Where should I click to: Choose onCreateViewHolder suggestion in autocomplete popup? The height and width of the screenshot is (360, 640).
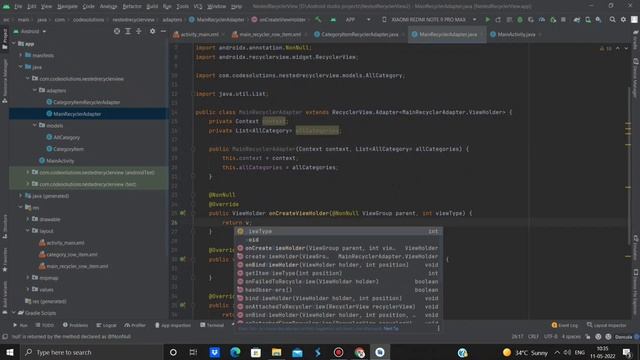coord(338,248)
